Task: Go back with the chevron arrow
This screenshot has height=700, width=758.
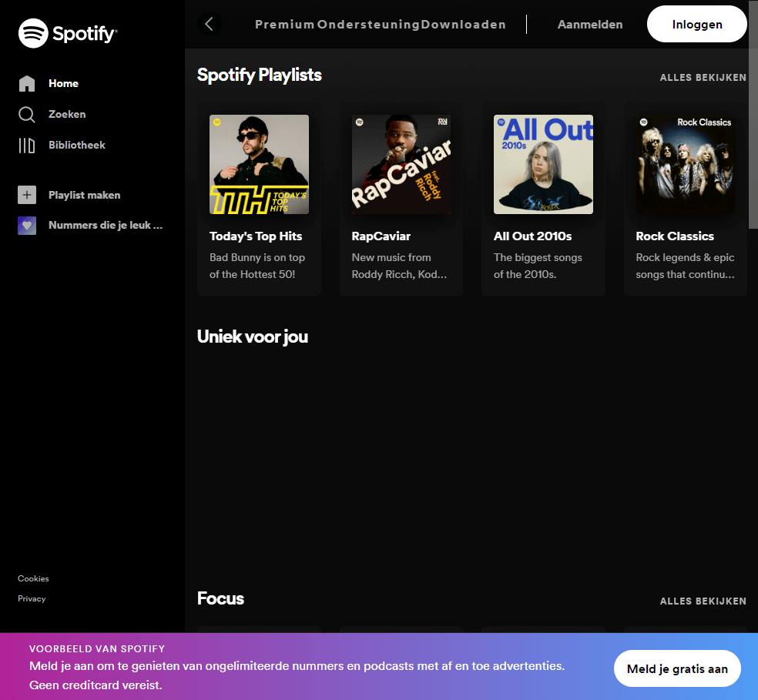Action: (x=209, y=24)
